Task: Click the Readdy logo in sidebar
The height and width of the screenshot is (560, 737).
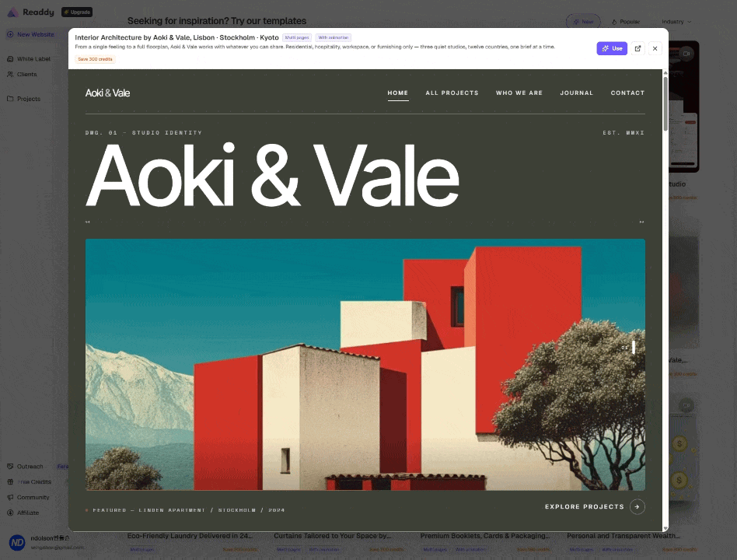Action: (x=31, y=12)
